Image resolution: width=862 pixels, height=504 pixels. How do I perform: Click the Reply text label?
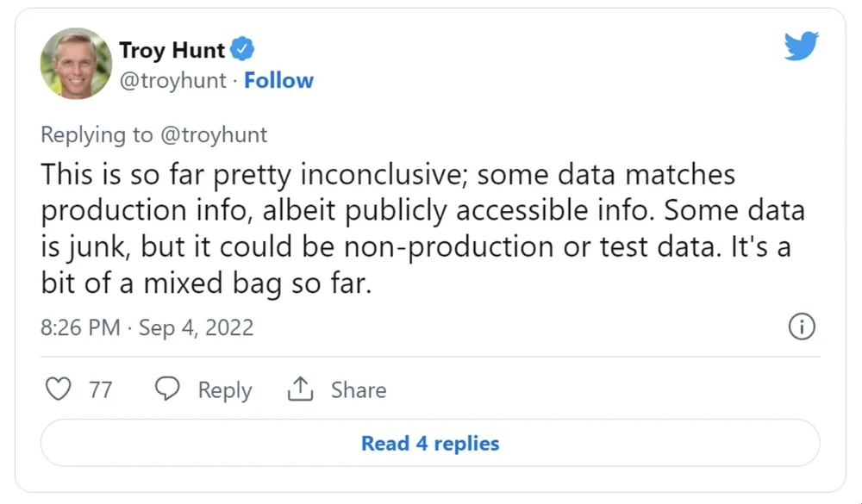click(x=225, y=390)
